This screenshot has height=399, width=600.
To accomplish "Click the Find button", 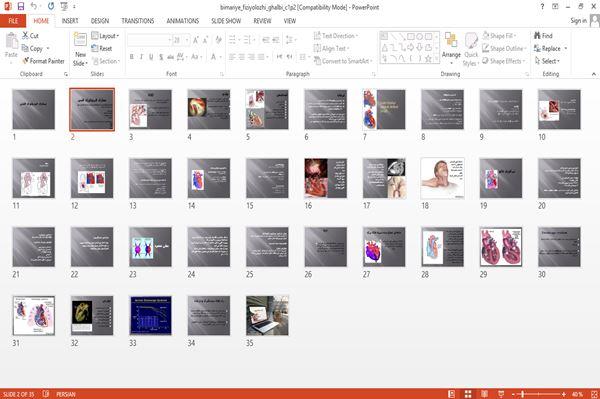I will click(x=543, y=36).
